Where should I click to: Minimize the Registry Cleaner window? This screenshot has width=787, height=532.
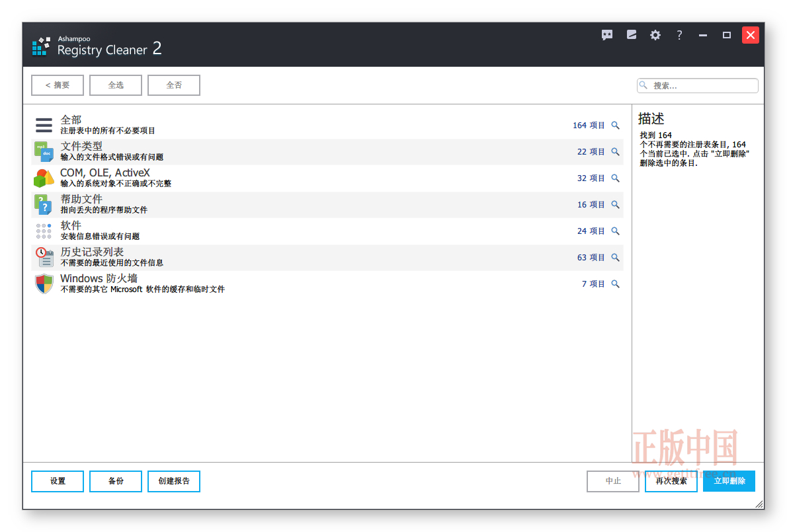point(702,35)
